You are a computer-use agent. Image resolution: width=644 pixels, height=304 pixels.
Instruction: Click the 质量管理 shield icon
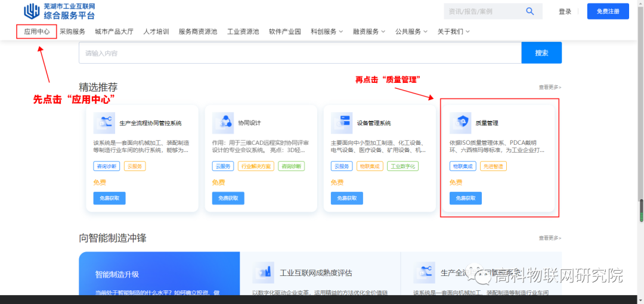coord(460,122)
